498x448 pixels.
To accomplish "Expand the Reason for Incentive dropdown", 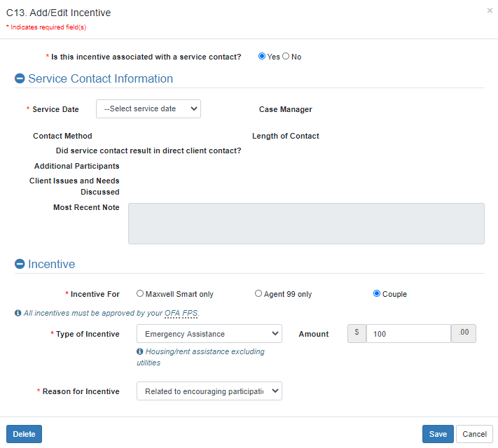I will point(209,391).
